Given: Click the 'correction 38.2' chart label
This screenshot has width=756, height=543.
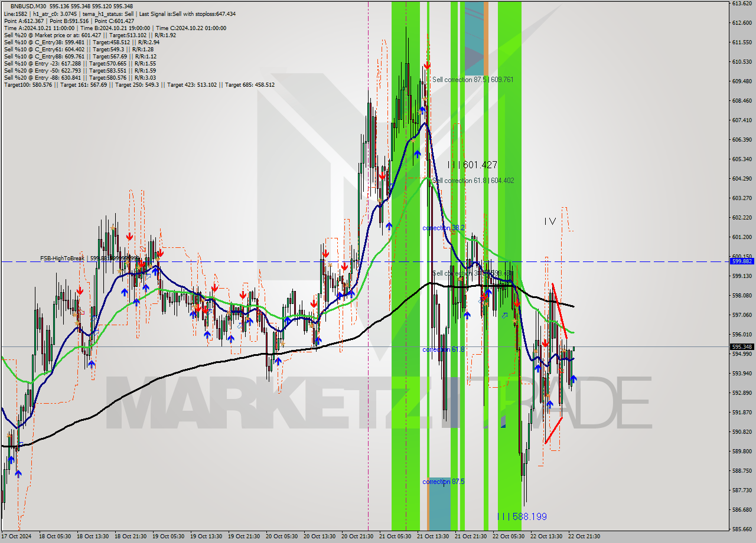Looking at the screenshot, I should coord(444,228).
